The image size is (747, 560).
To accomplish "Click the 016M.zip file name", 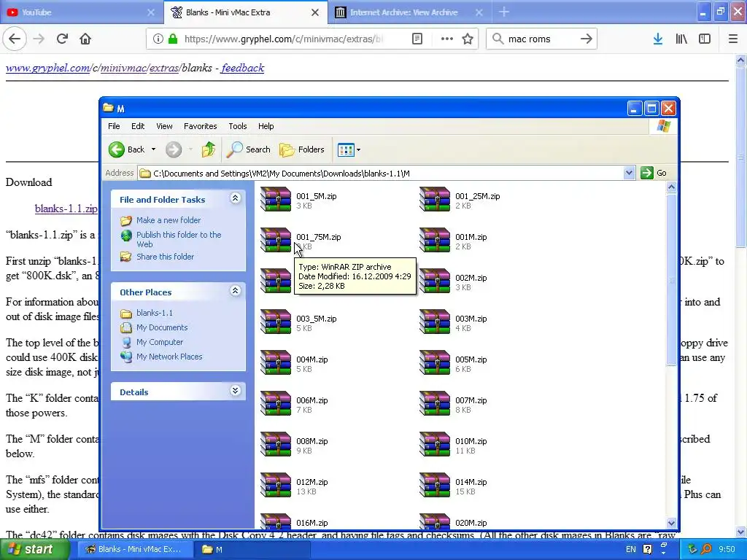I will tap(312, 523).
